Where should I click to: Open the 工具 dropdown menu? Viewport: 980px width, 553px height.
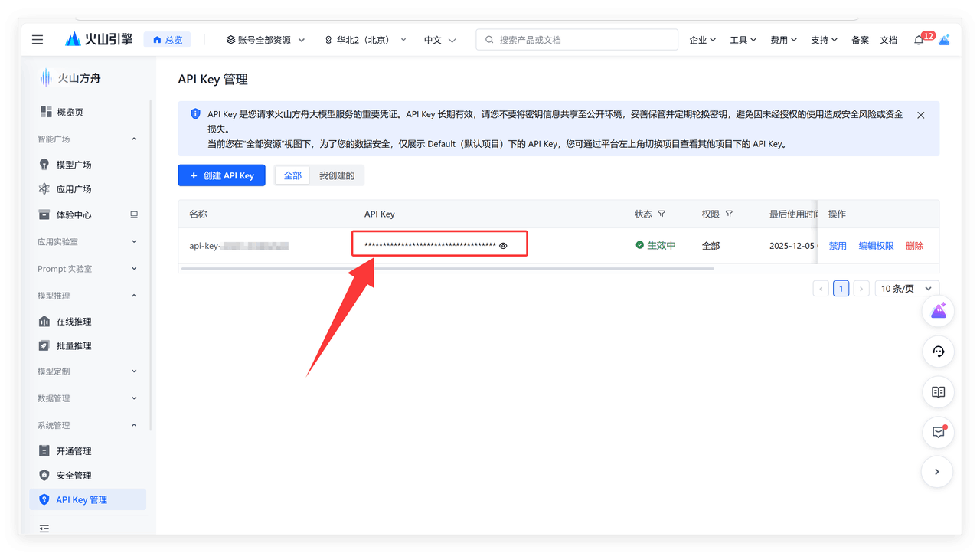(743, 40)
